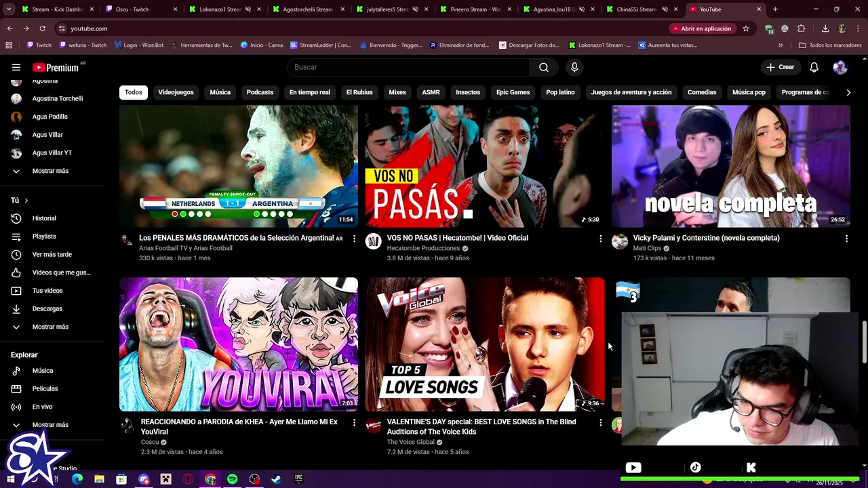The width and height of the screenshot is (868, 488).
Task: Open the YouTube guide hamburger menu
Action: 16,67
